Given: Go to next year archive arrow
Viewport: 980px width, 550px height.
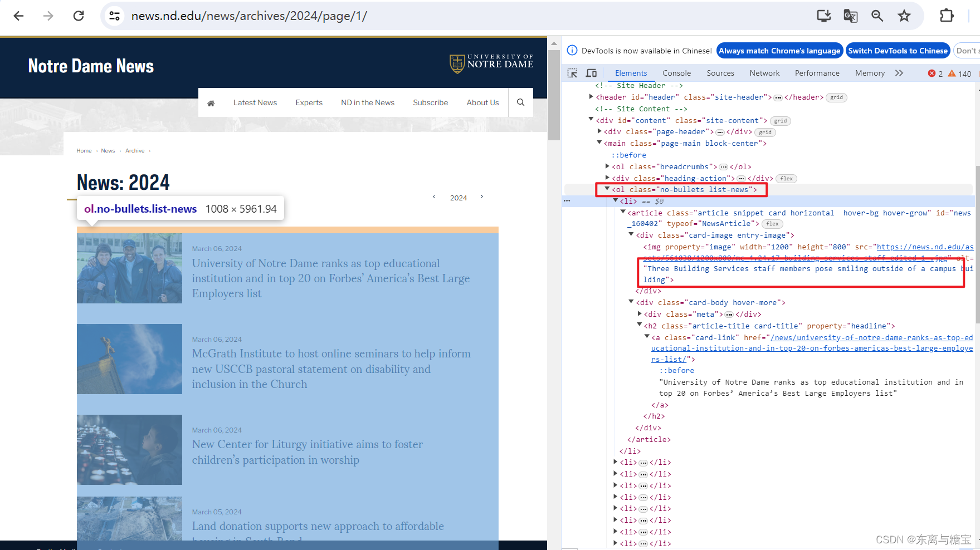Looking at the screenshot, I should click(x=482, y=197).
